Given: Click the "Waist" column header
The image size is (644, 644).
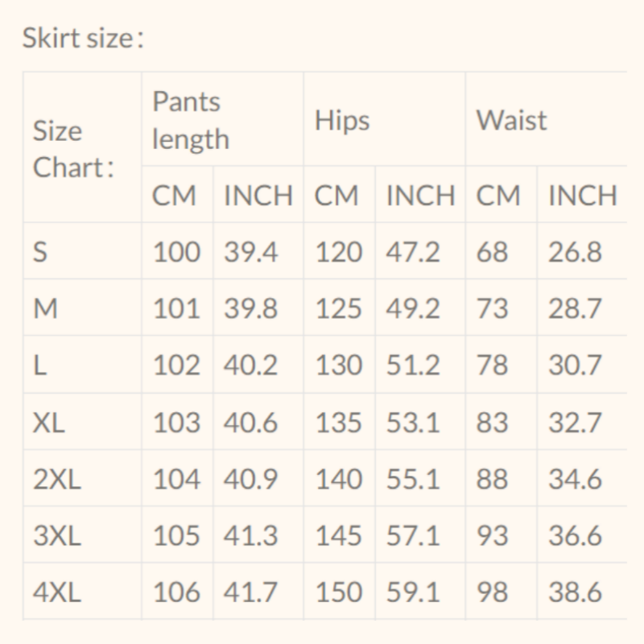Looking at the screenshot, I should pos(511,121).
